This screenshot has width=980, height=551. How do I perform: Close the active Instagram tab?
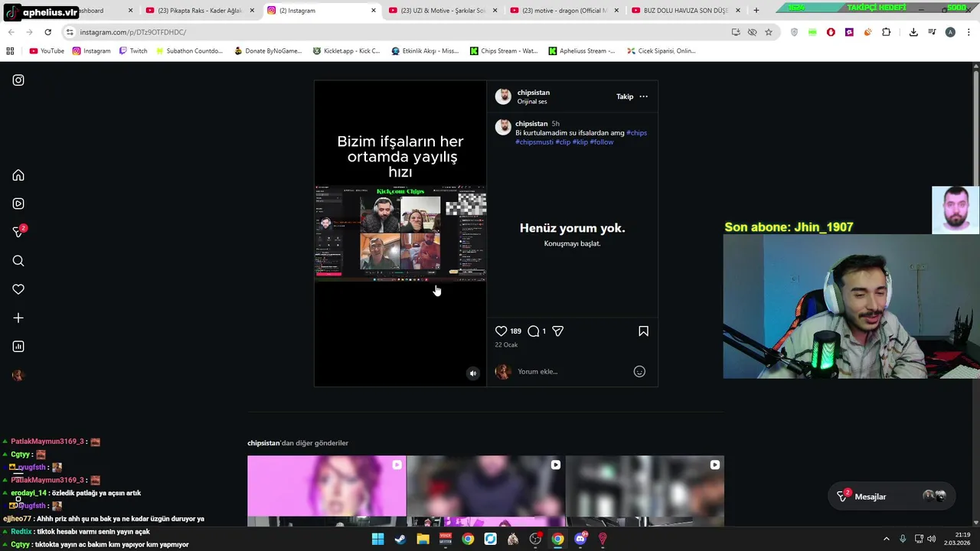[x=374, y=11]
